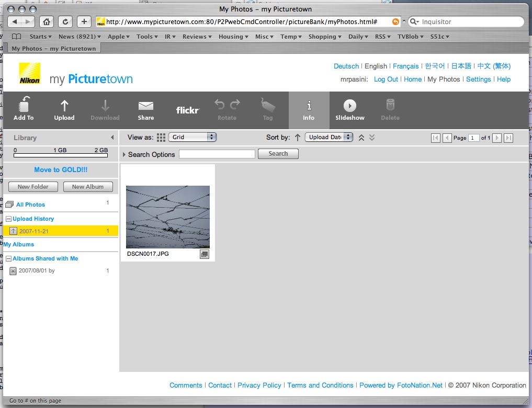Open the flickr export option
Screen dimensions: 532x408
click(187, 110)
